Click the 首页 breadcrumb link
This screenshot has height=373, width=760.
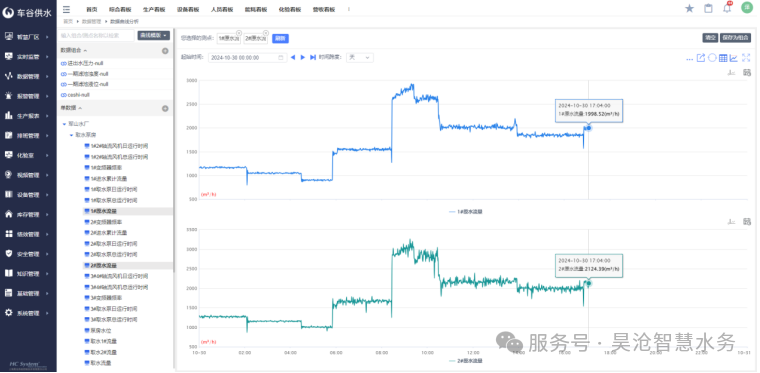68,21
